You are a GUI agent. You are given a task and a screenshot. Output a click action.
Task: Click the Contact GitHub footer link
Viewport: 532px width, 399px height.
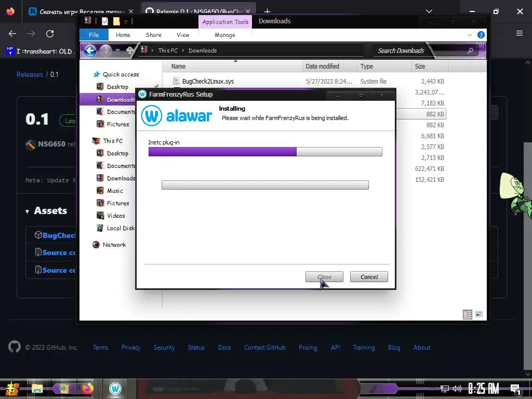coord(264,348)
